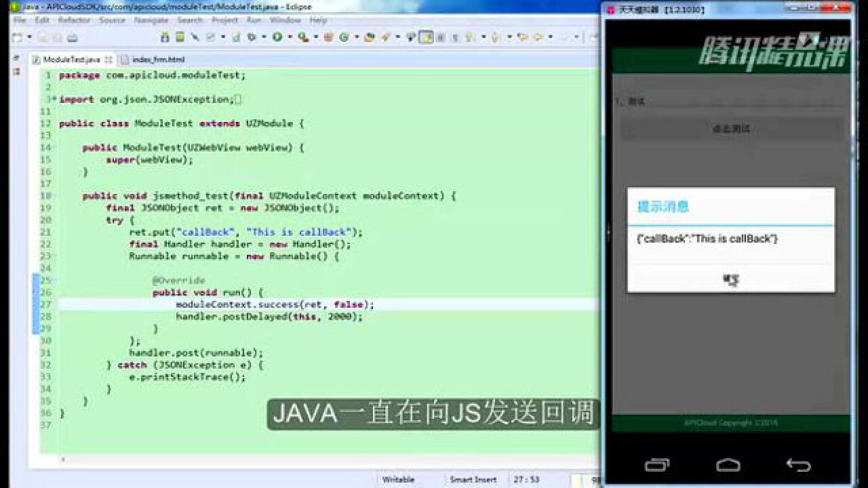868x488 pixels.
Task: Click the 'e.printStackTrace();' code line
Action: click(x=187, y=377)
